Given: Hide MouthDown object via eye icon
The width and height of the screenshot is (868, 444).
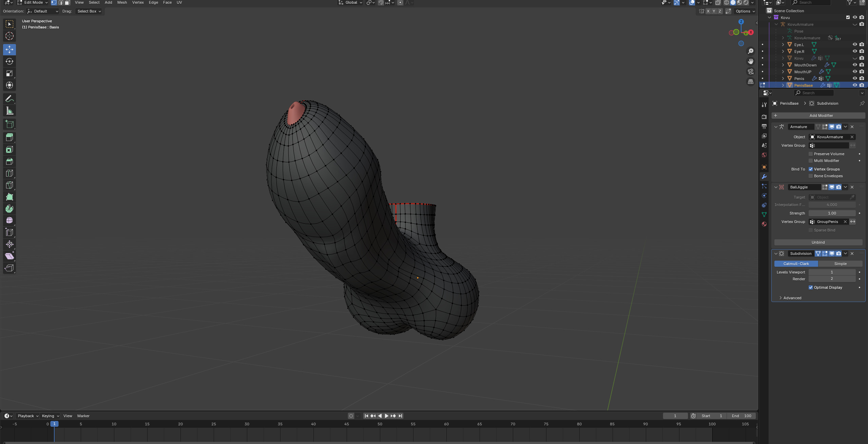Looking at the screenshot, I should tap(854, 65).
